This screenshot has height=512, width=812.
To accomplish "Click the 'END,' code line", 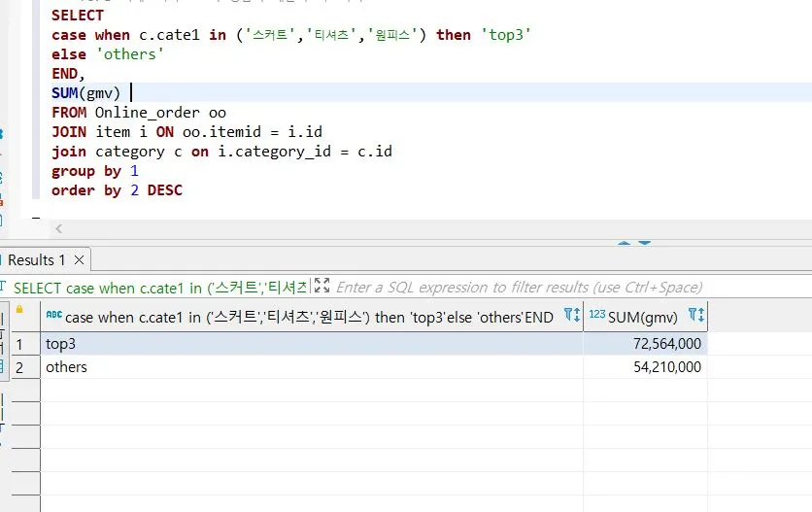I will click(x=68, y=74).
